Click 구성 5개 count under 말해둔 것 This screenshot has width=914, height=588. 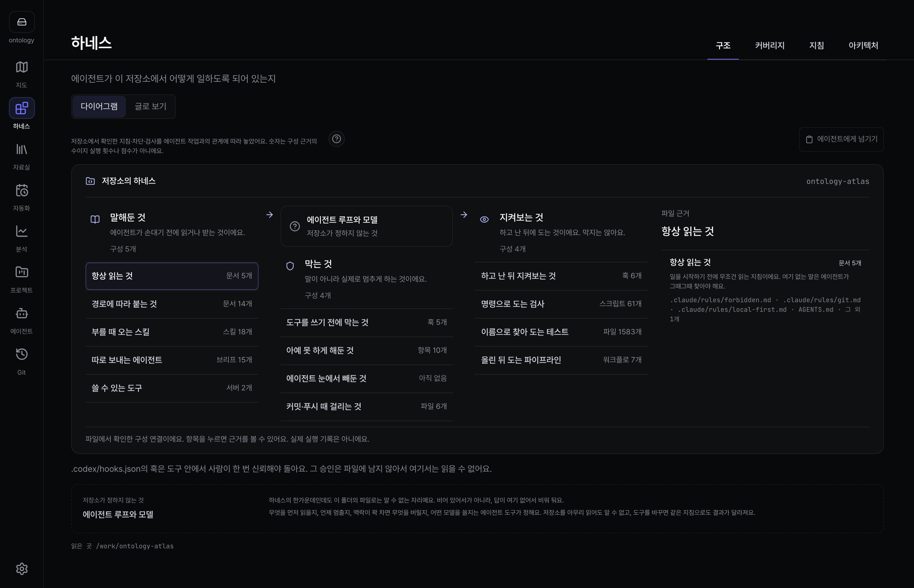click(x=123, y=249)
